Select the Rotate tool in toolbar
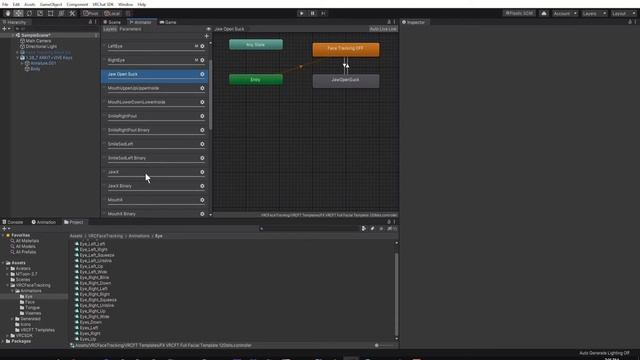 [29, 13]
